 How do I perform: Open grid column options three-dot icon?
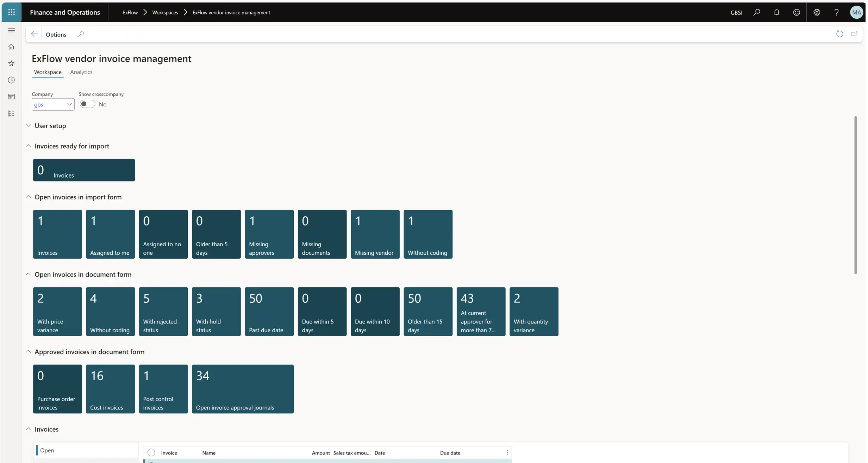click(507, 452)
